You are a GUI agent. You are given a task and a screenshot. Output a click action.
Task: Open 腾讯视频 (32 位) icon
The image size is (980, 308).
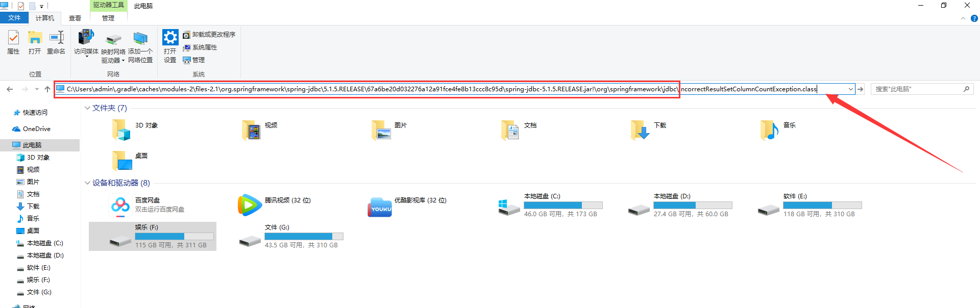[250, 204]
